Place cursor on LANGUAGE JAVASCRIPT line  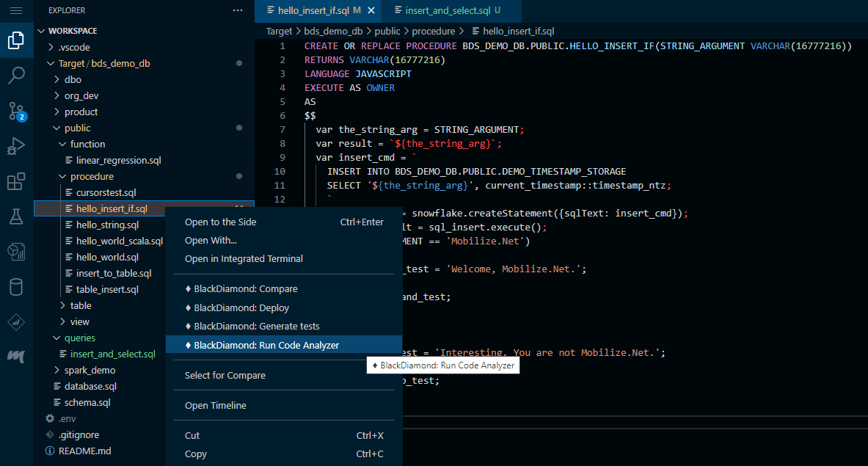357,74
